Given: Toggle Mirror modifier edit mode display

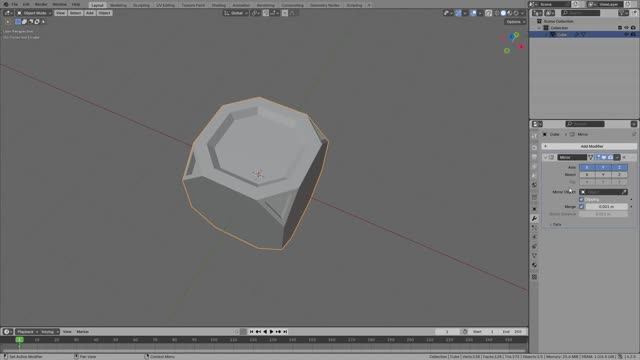Looking at the screenshot, I should (598, 157).
